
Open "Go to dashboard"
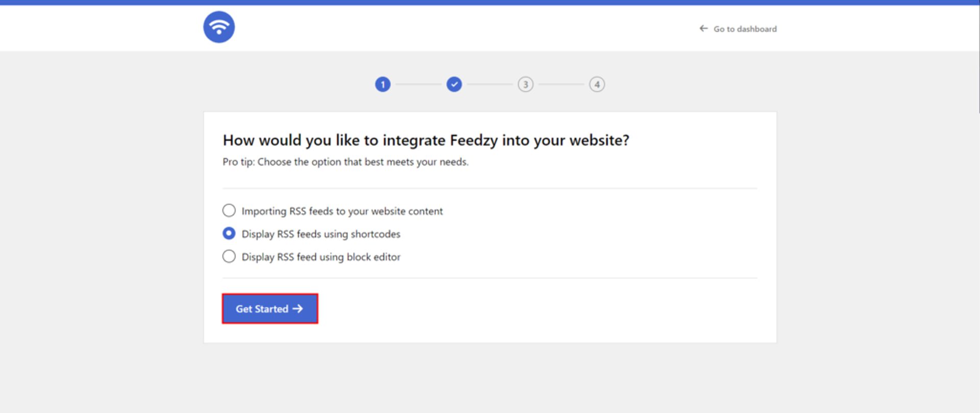click(745, 29)
